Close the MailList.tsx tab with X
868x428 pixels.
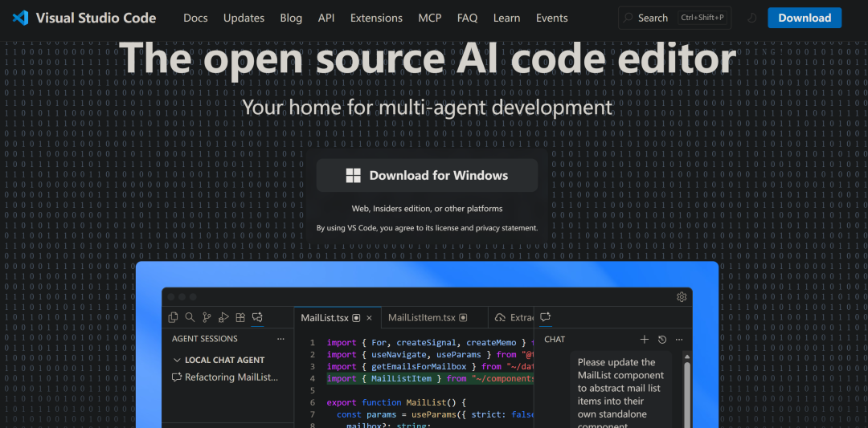point(369,318)
